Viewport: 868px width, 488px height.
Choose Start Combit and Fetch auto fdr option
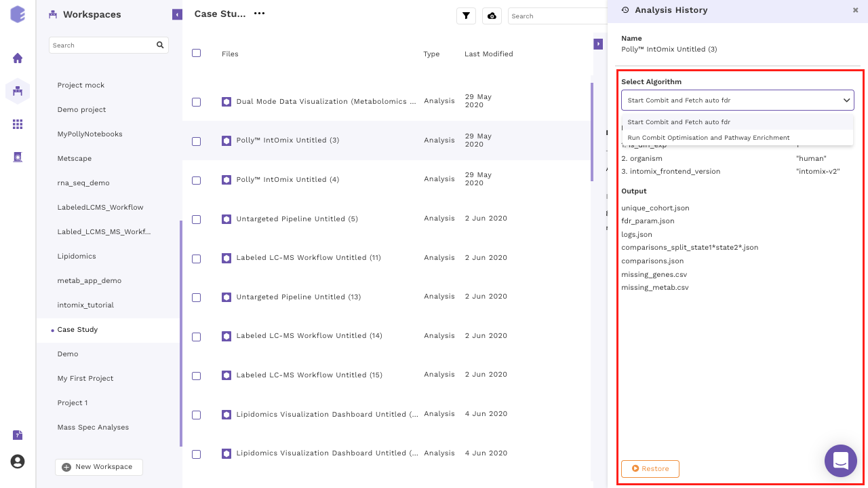click(x=738, y=122)
